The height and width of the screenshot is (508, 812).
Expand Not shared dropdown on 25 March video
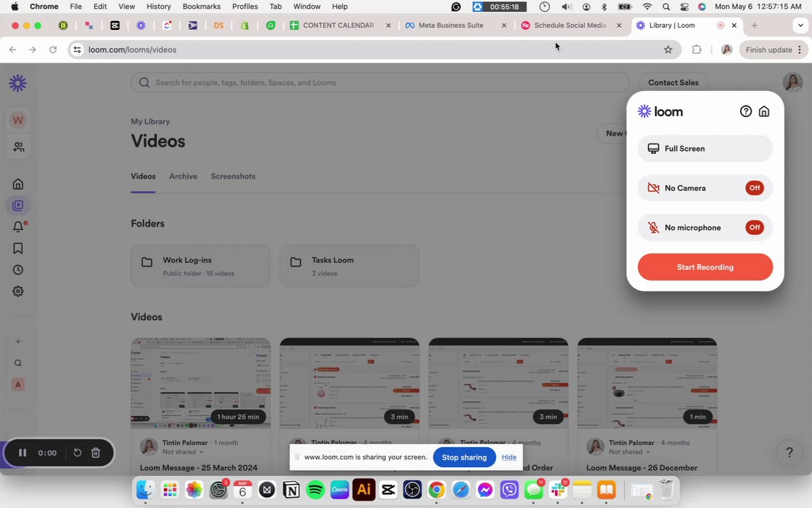point(183,452)
